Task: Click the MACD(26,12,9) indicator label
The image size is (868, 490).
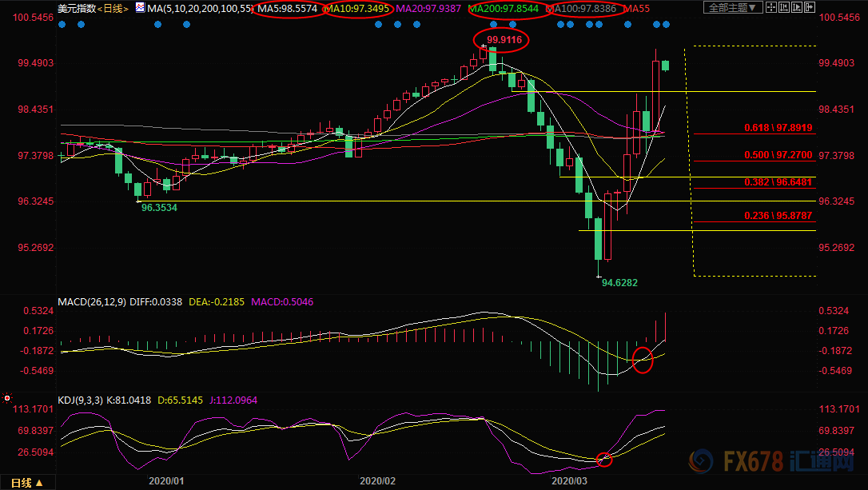Action: click(91, 303)
